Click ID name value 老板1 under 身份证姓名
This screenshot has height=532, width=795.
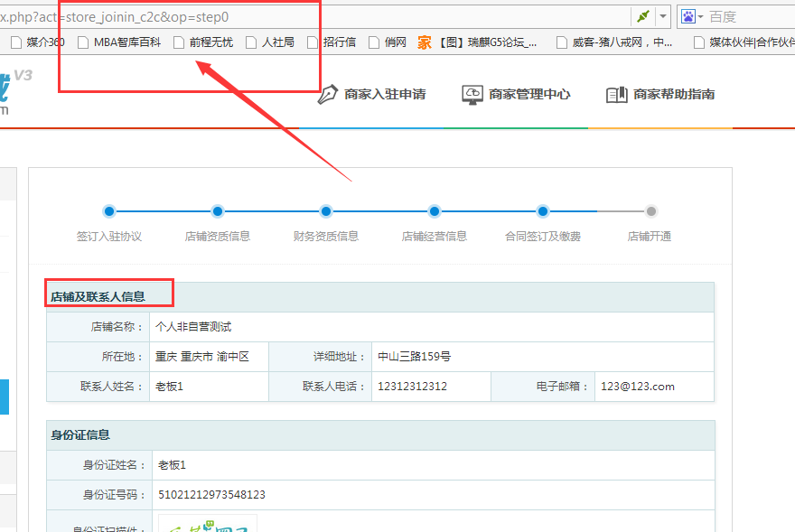click(173, 465)
